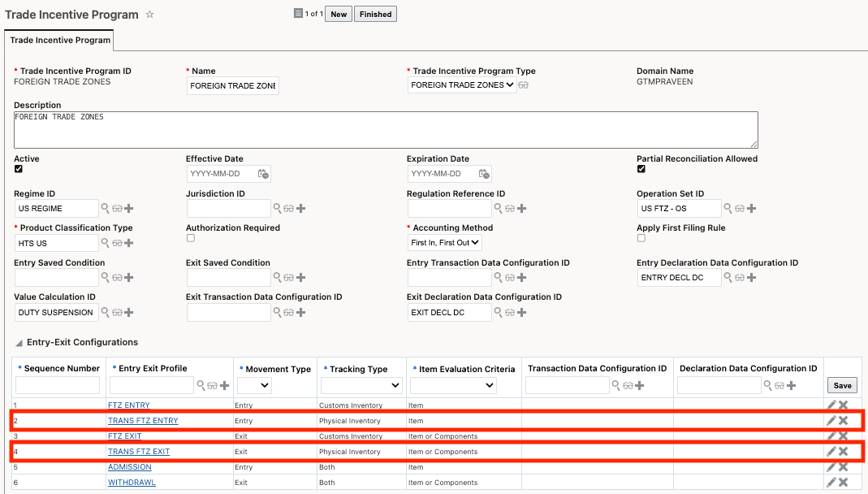Viewport: 868px width, 494px height.
Task: Mark Trade Incentive Program as favorite star
Action: (149, 15)
